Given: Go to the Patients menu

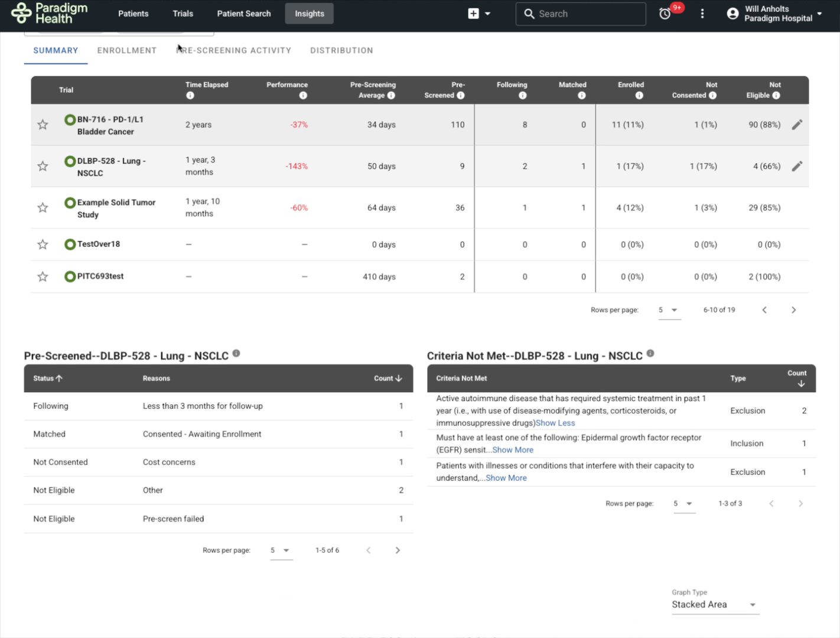Looking at the screenshot, I should click(134, 14).
